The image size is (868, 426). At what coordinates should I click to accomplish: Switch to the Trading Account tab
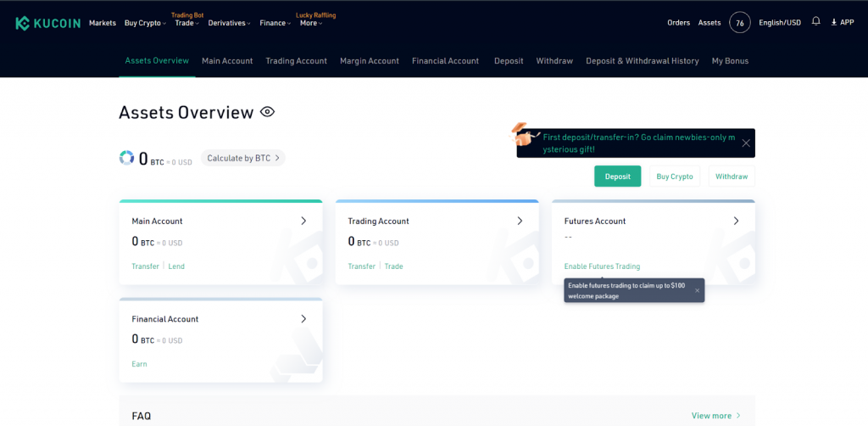pos(296,61)
